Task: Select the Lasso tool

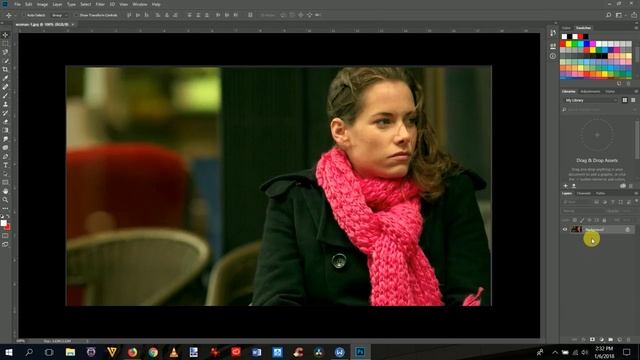Action: pyautogui.click(x=5, y=52)
